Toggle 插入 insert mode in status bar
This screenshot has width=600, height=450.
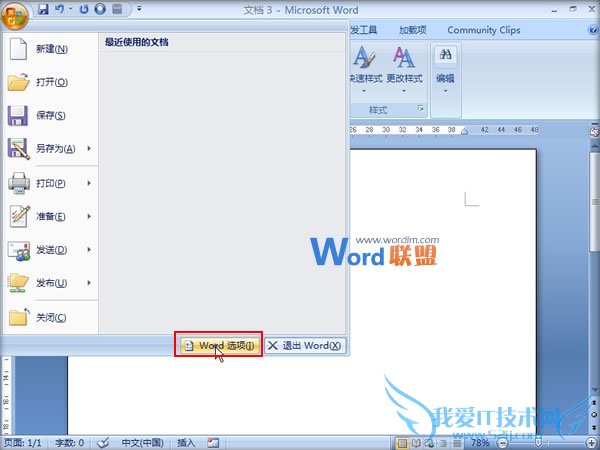click(x=186, y=443)
